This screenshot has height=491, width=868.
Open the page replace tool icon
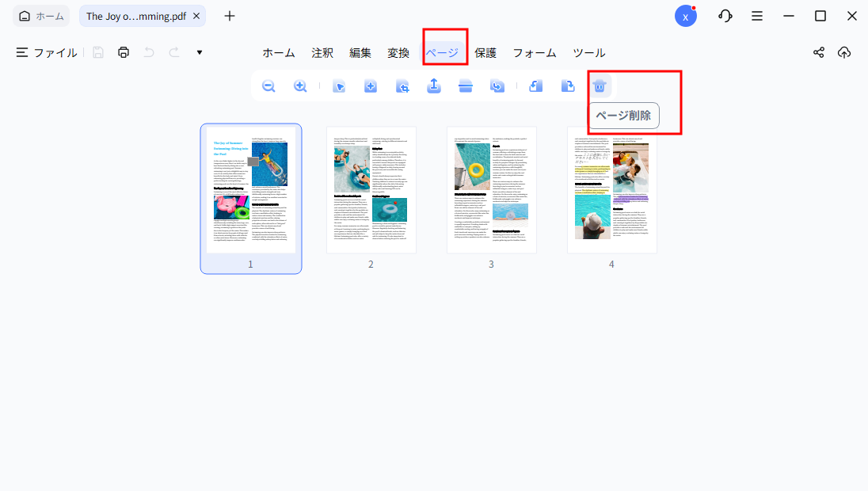(497, 86)
